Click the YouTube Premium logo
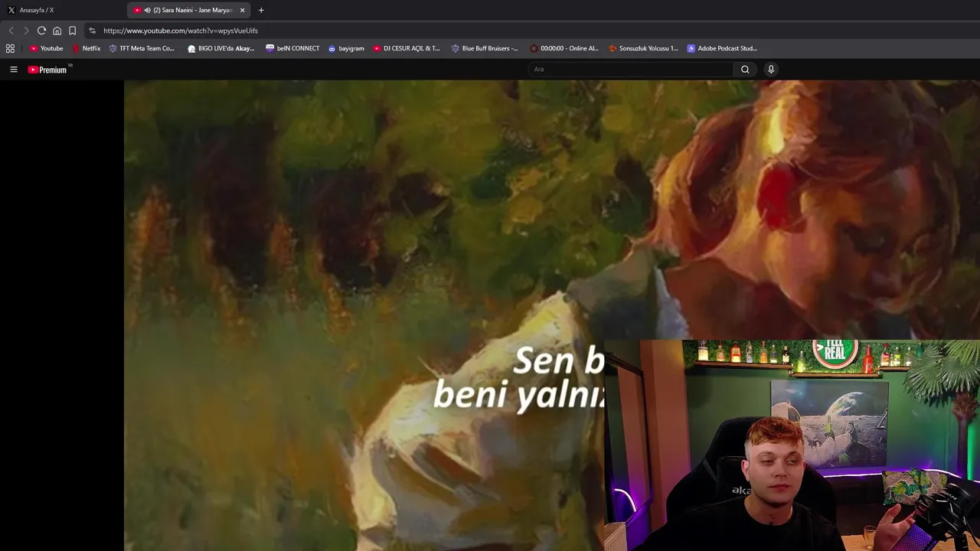980x551 pixels. pyautogui.click(x=47, y=70)
